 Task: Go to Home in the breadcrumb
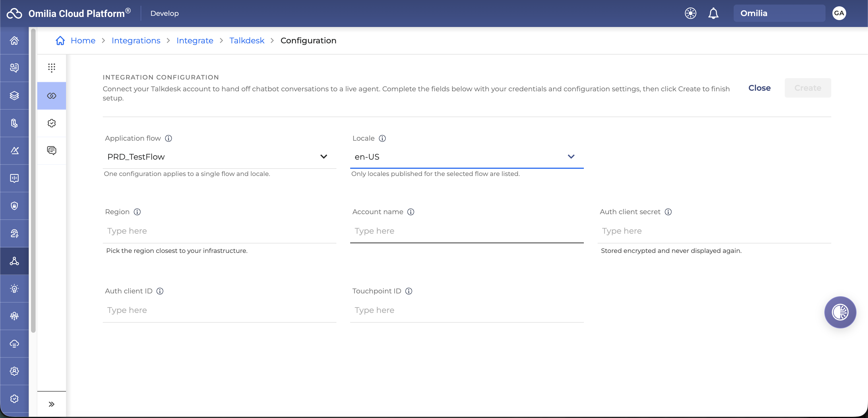pos(83,41)
